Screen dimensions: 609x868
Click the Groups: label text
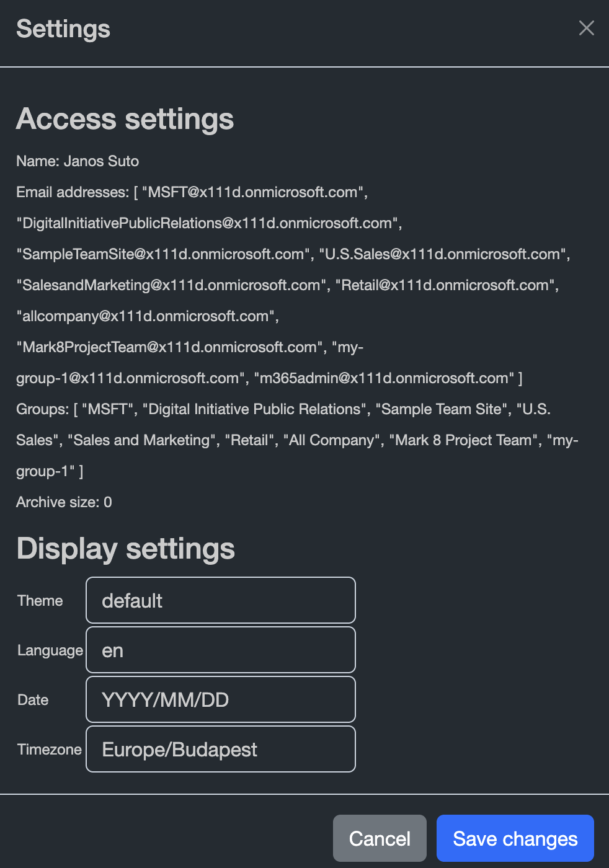[42, 409]
